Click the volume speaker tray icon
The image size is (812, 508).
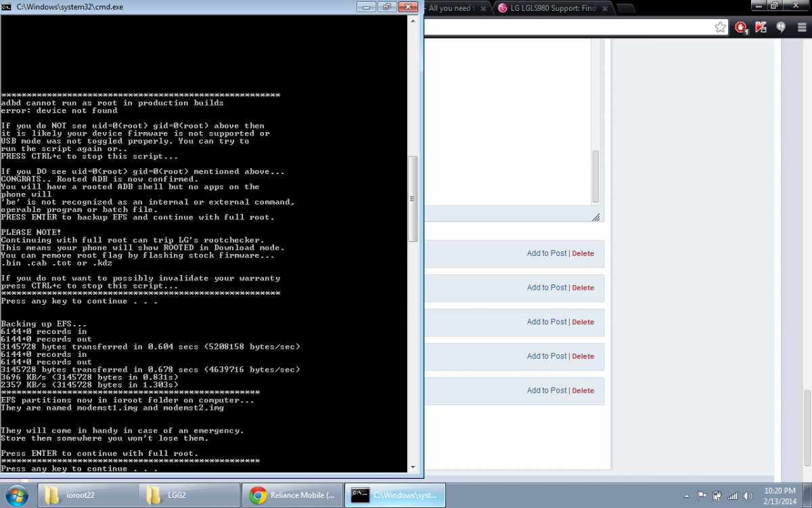point(748,496)
